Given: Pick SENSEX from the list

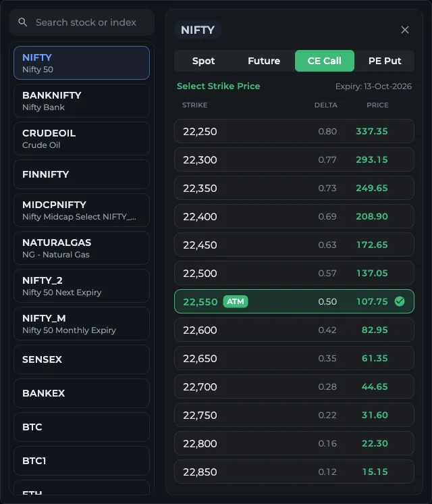Looking at the screenshot, I should point(82,359).
